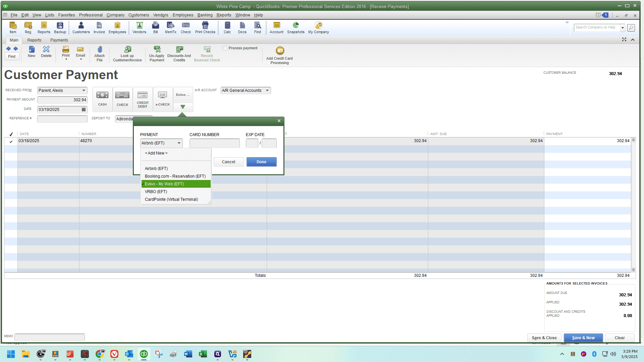Screen dimensions: 644x362
Task: Expand the Email dropdown arrow
Action: (x=81, y=59)
